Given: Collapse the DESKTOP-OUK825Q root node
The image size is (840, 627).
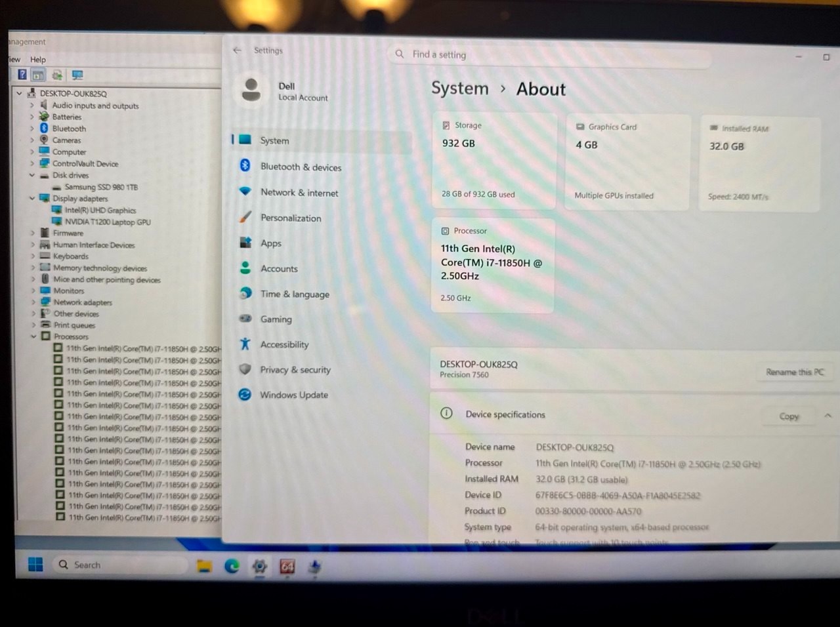Looking at the screenshot, I should pos(19,93).
